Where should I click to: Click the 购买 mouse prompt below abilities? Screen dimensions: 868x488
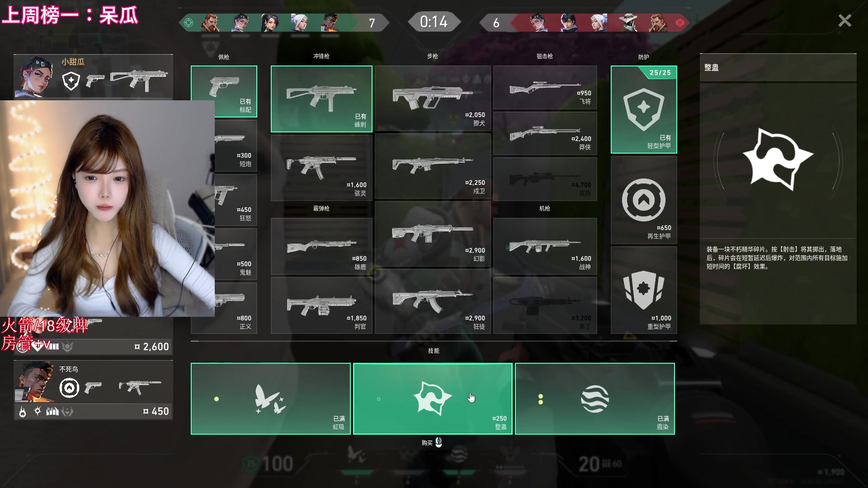[432, 443]
